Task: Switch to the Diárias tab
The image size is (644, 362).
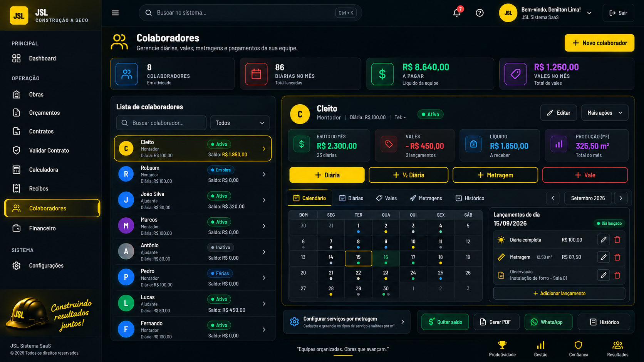Action: [x=351, y=198]
